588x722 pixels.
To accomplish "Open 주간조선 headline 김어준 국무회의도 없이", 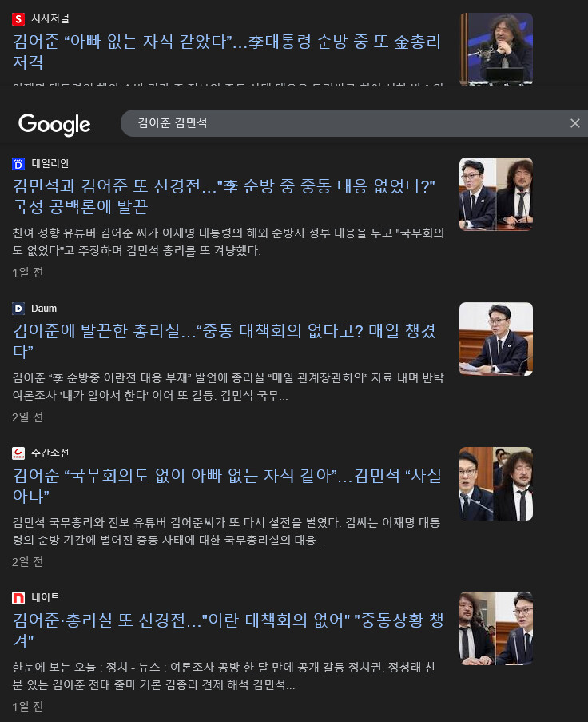I will point(227,485).
